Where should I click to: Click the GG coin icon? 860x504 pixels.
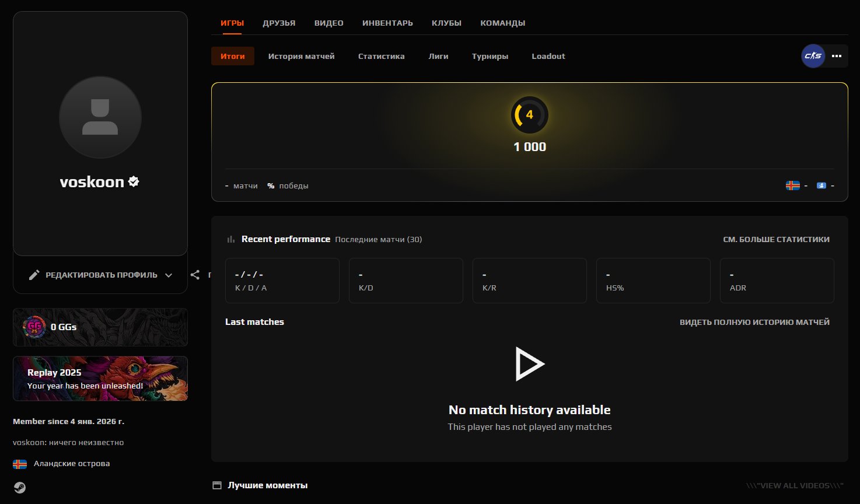[x=34, y=327]
